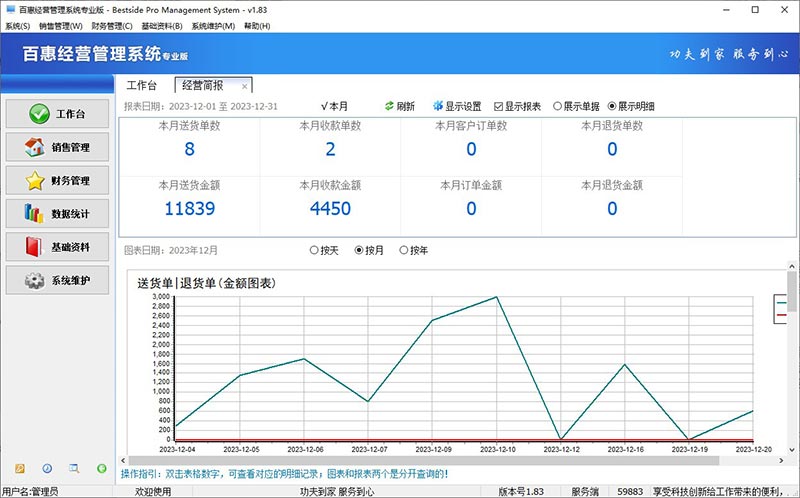
Task: Open the 系统(S) menu
Action: (x=17, y=26)
